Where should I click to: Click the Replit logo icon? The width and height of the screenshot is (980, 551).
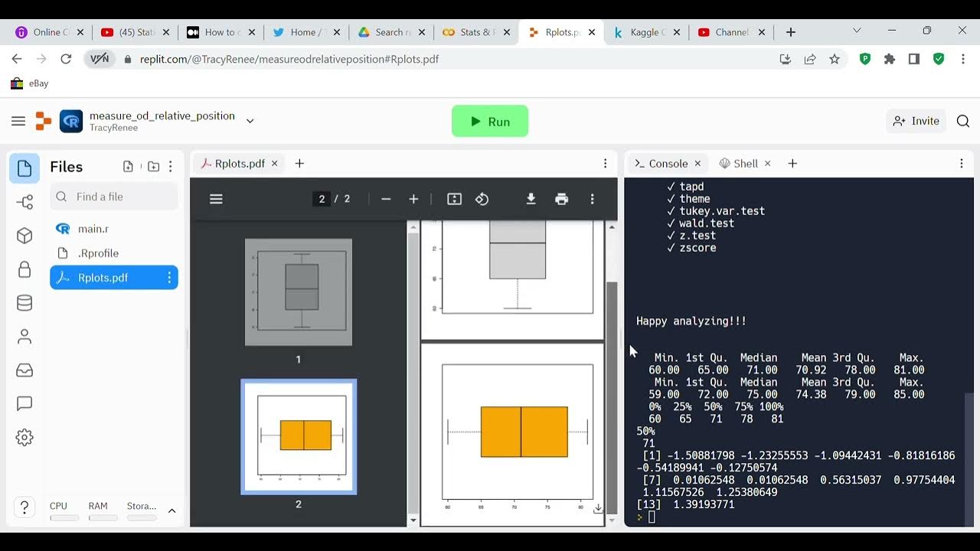44,121
